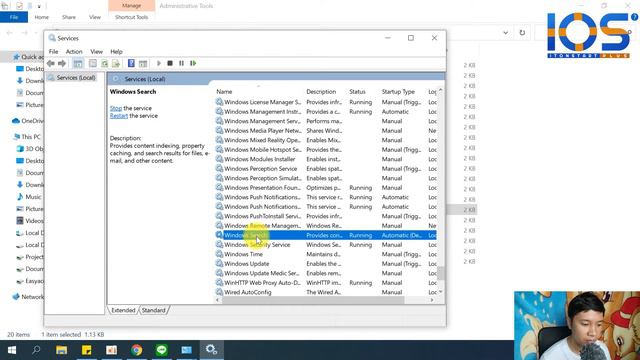Select the Windows Time service
Screen dimensions: 640x360
(326, 254)
